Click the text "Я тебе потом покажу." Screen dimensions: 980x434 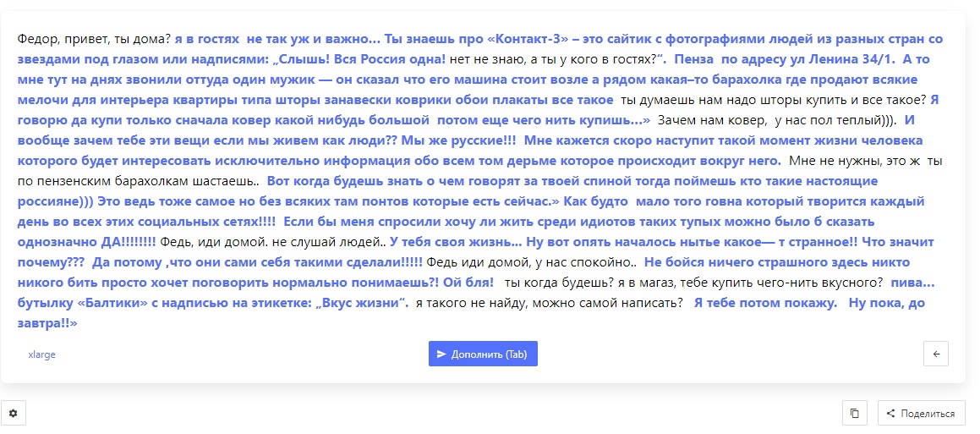click(x=765, y=304)
